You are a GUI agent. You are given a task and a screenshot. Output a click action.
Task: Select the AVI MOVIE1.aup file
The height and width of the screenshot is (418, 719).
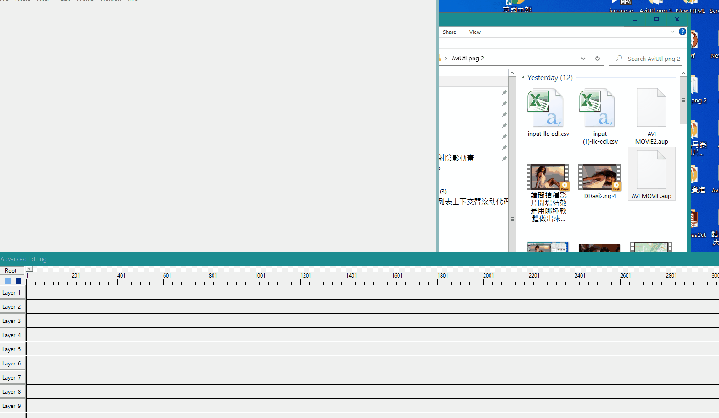point(652,175)
